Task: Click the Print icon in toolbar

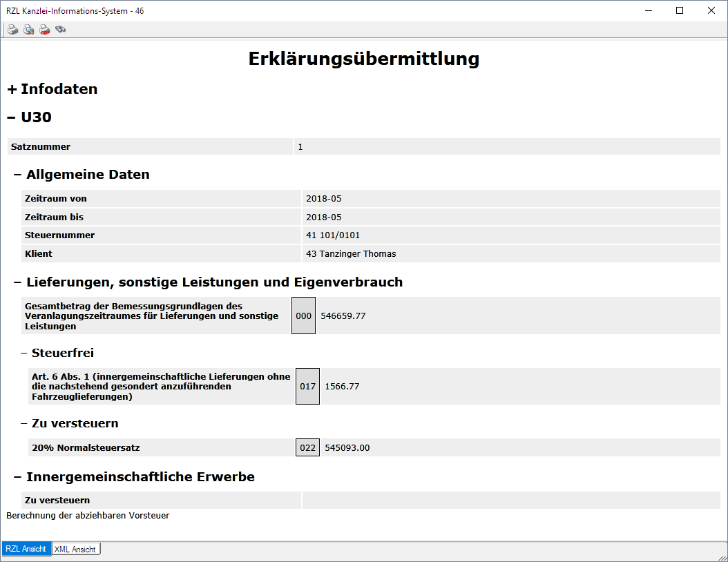Action: coord(12,30)
